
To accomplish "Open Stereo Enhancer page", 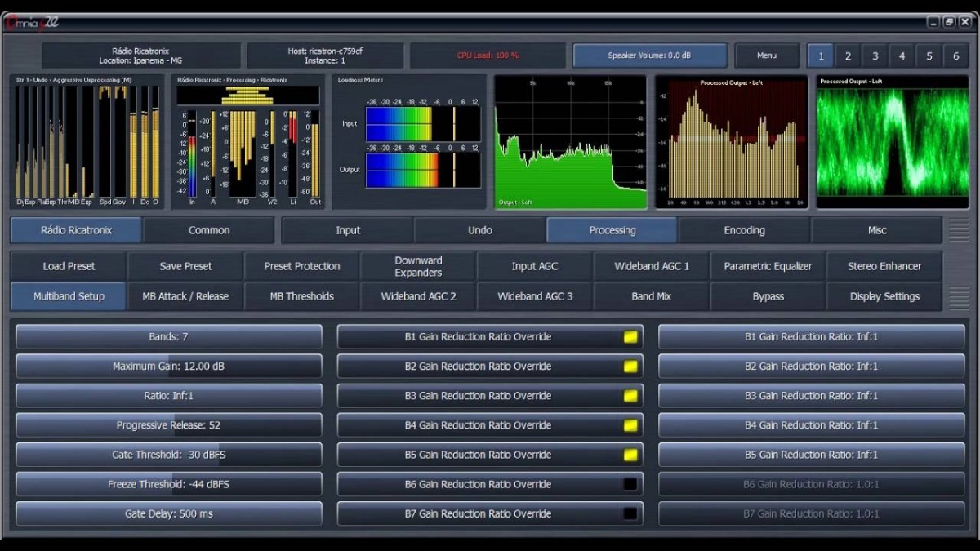I will [x=884, y=266].
